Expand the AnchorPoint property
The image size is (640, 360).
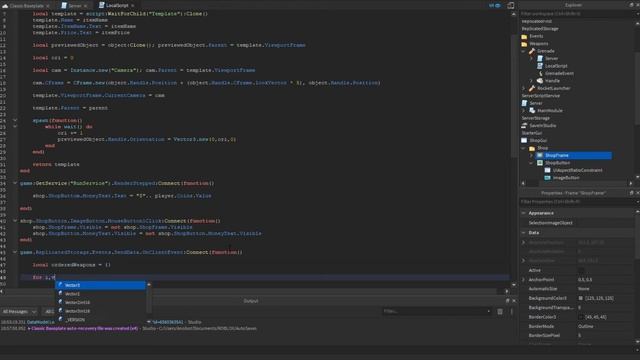pos(524,280)
